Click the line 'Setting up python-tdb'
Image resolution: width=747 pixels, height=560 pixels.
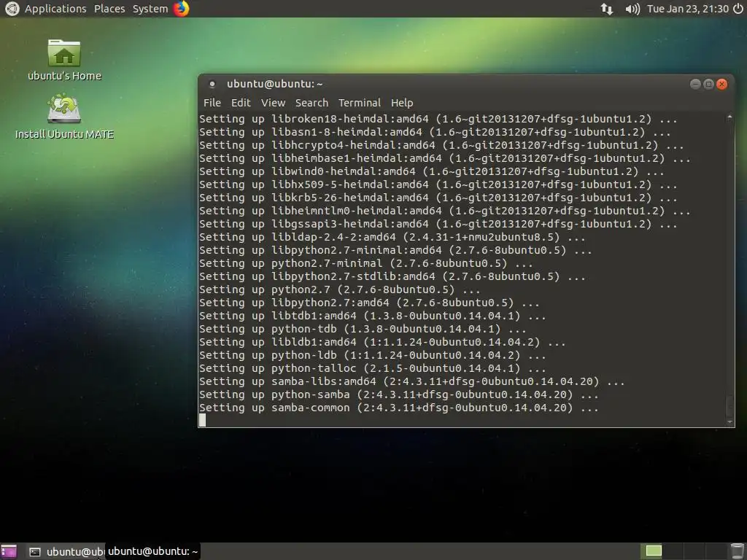[x=363, y=329]
